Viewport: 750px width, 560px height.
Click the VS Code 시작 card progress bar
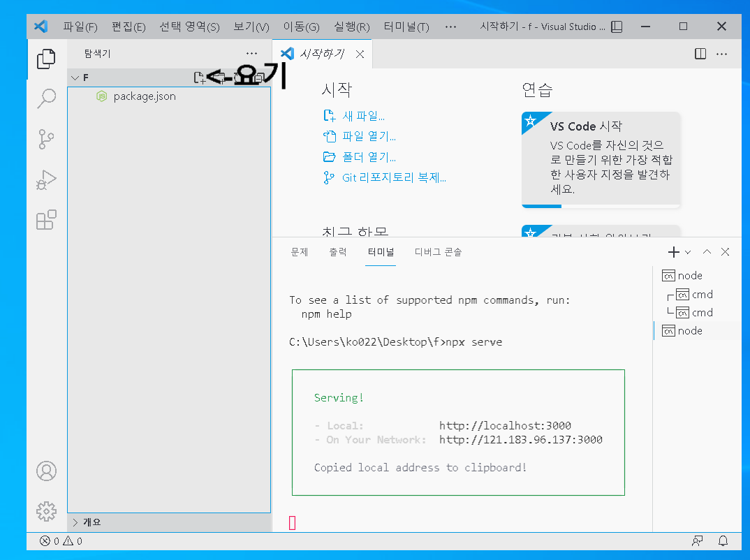[601, 206]
